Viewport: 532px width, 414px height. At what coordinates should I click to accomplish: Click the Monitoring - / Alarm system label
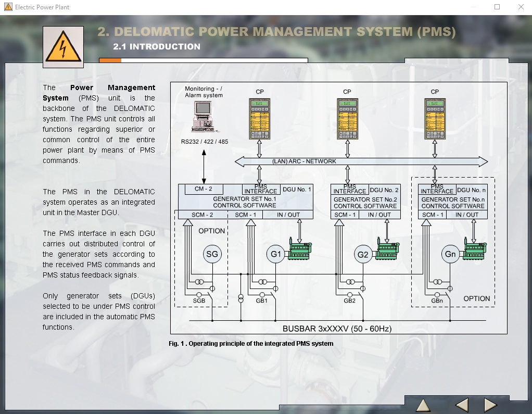point(204,92)
